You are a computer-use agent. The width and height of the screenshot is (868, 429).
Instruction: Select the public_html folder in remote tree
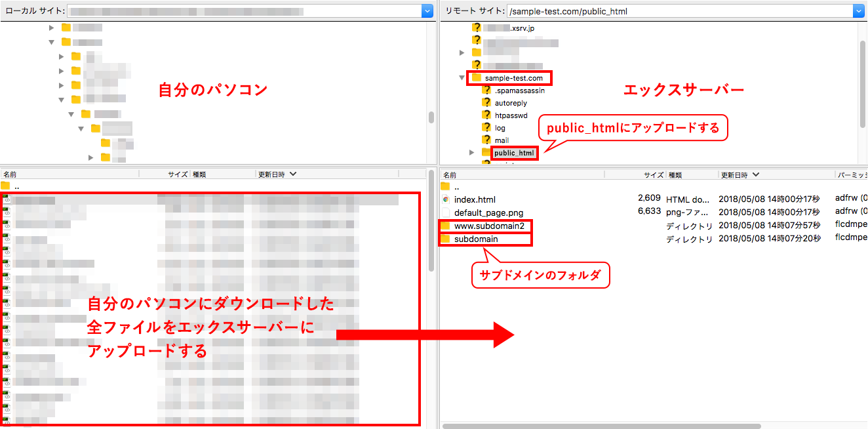click(514, 153)
